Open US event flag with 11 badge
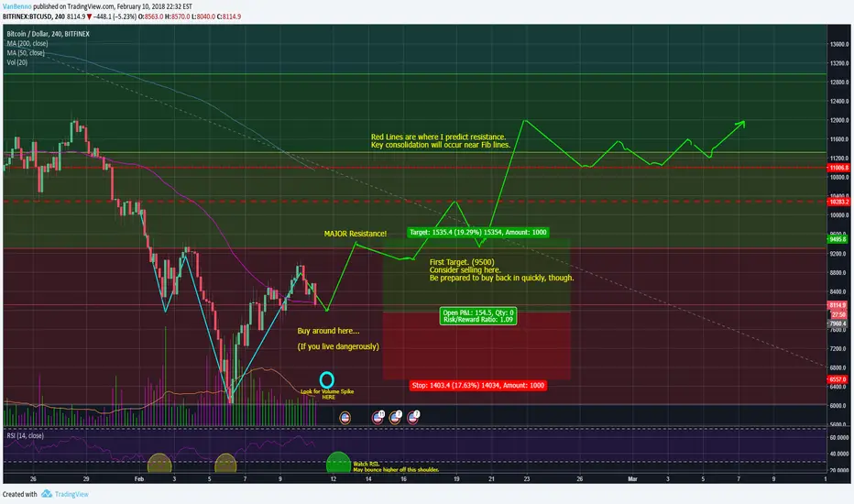The image size is (854, 504). click(378, 417)
